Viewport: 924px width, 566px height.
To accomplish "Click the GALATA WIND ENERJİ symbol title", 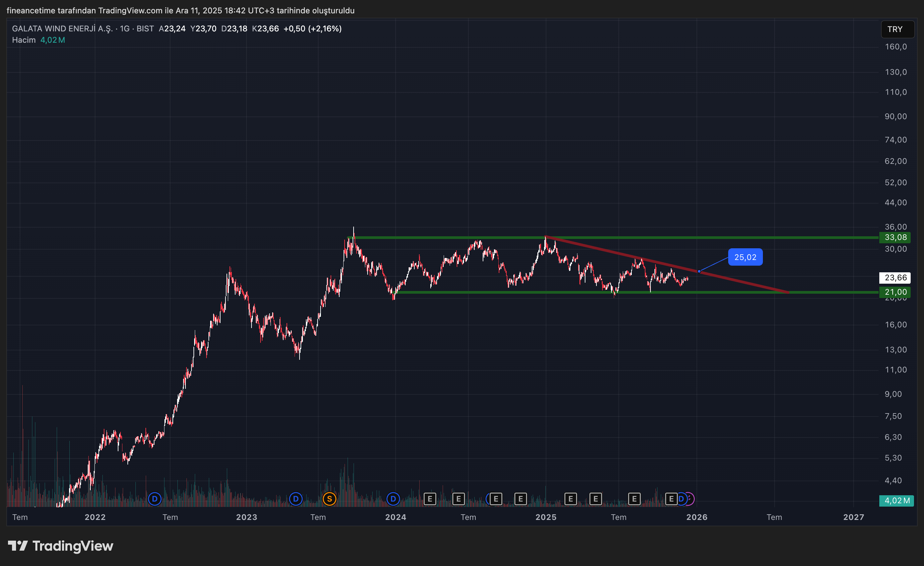I will click(x=62, y=28).
